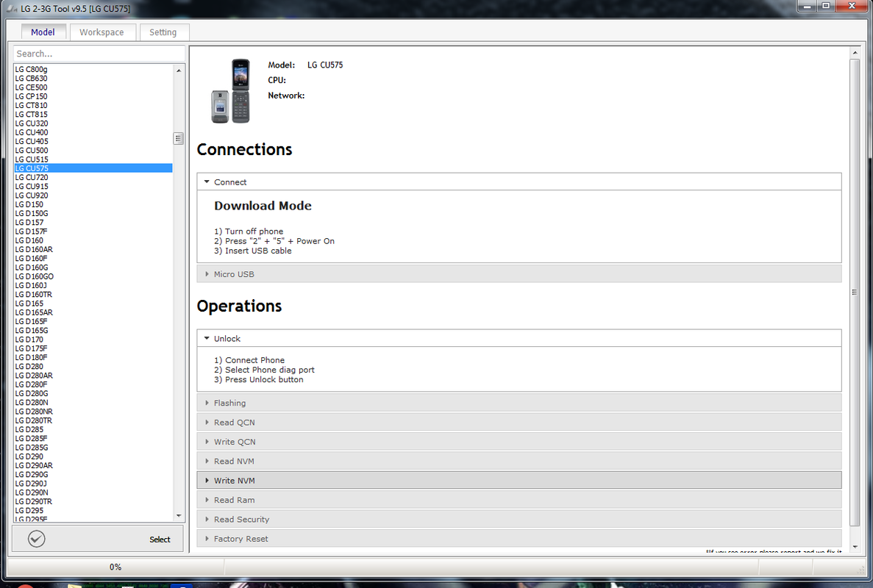This screenshot has height=588, width=873.
Task: Select LG CU920 in model list
Action: pyautogui.click(x=93, y=196)
